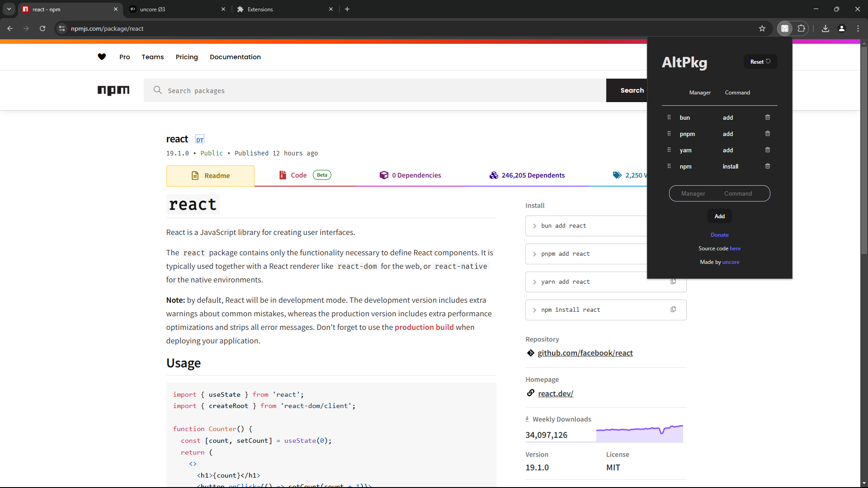Image resolution: width=868 pixels, height=488 pixels.
Task: Click the bun add react install command
Action: pyautogui.click(x=563, y=226)
